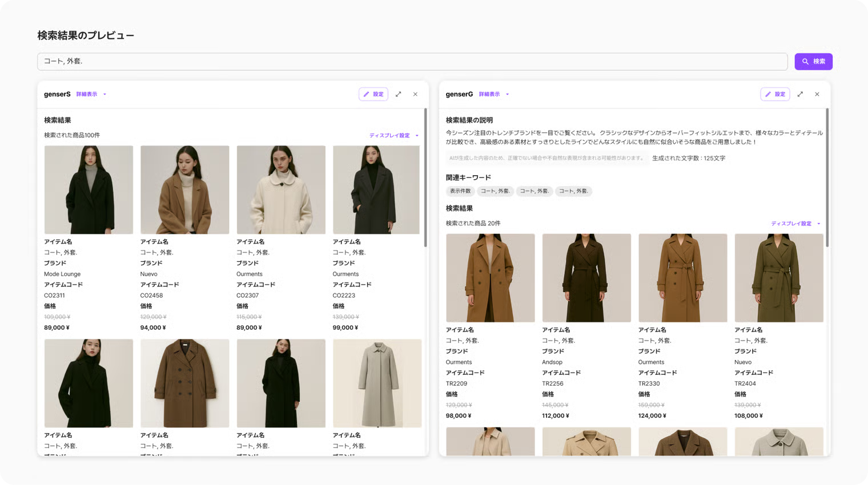The width and height of the screenshot is (868, 485).
Task: Open 設定 in the genserS panel
Action: click(373, 94)
